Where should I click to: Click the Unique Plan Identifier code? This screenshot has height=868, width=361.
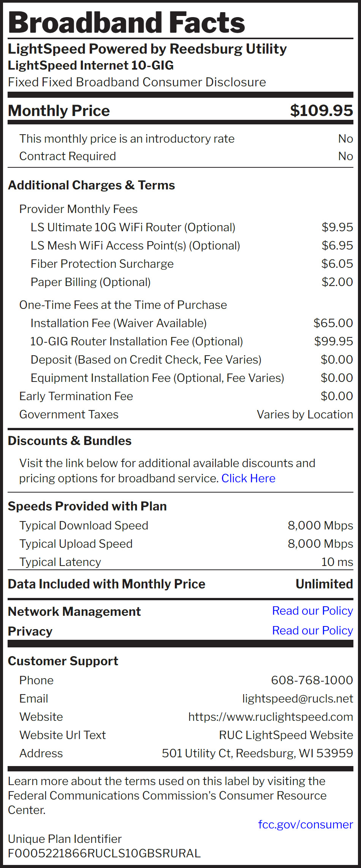(104, 853)
